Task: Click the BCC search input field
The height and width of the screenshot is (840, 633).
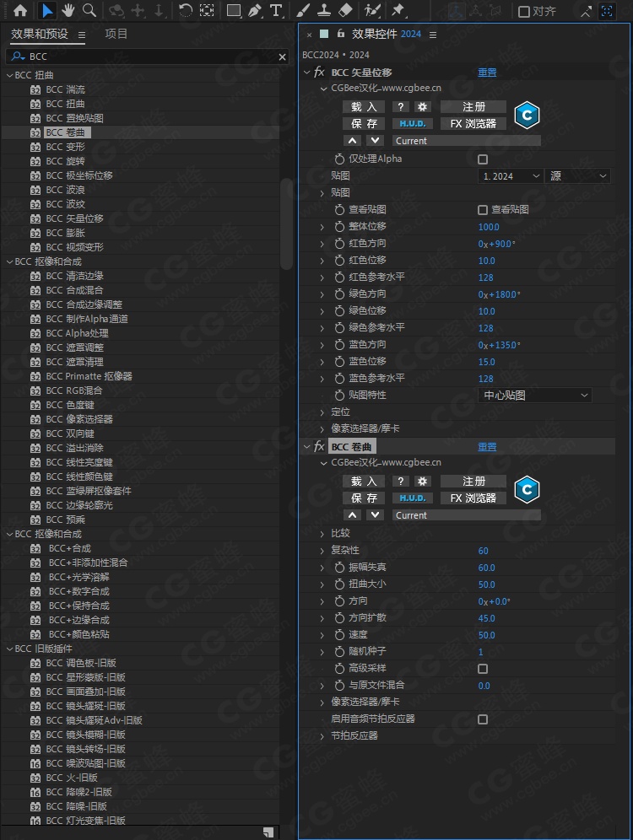Action: (x=146, y=57)
